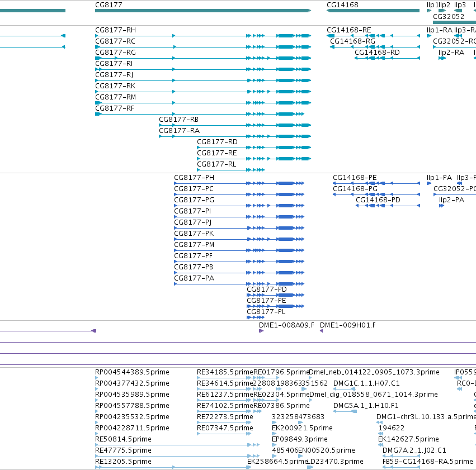Select transcript CG8177-RH
Image resolution: width=476 pixels, height=470 pixels.
(115, 30)
